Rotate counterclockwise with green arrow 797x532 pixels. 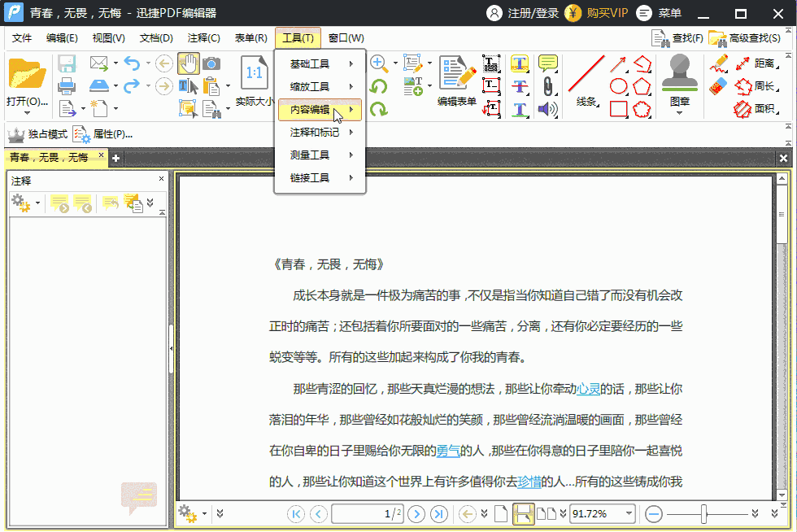(379, 86)
